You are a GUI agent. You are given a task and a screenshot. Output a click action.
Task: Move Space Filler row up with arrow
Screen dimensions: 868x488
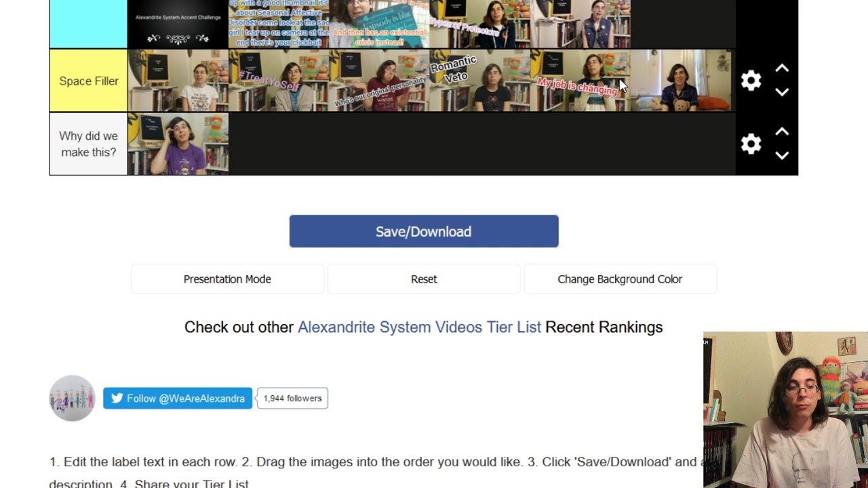coord(782,68)
